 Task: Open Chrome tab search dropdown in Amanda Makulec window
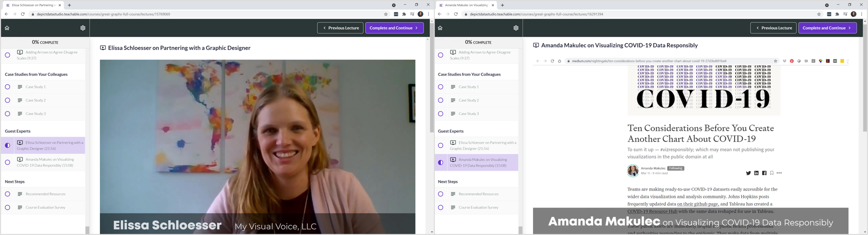click(827, 5)
